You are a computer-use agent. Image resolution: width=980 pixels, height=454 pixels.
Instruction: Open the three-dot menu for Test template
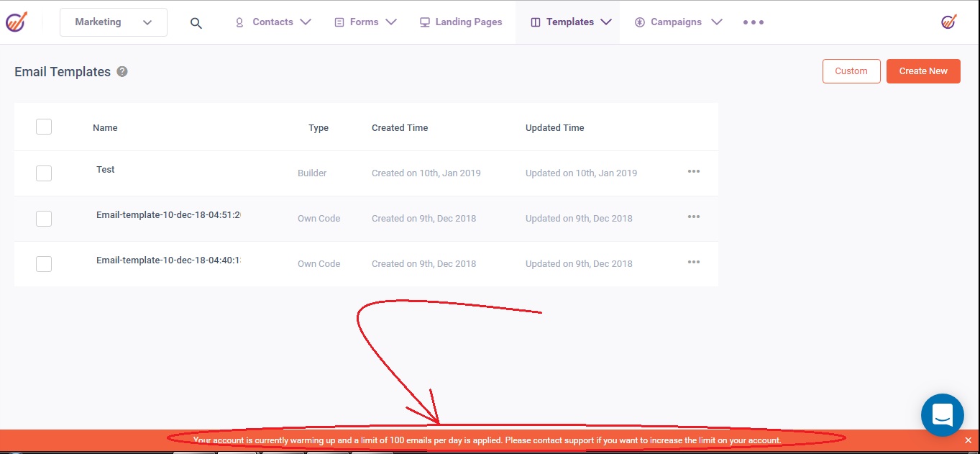pyautogui.click(x=693, y=172)
